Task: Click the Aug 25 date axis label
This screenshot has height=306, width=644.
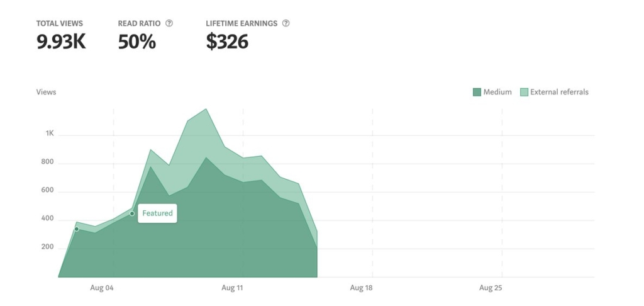Action: (491, 288)
